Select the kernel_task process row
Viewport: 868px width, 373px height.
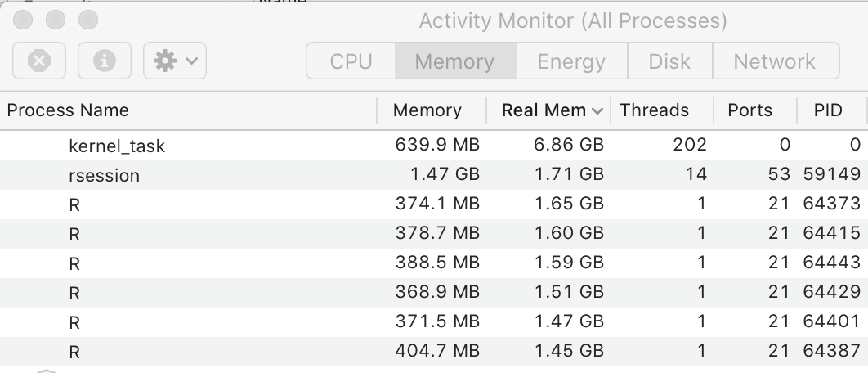tap(117, 146)
